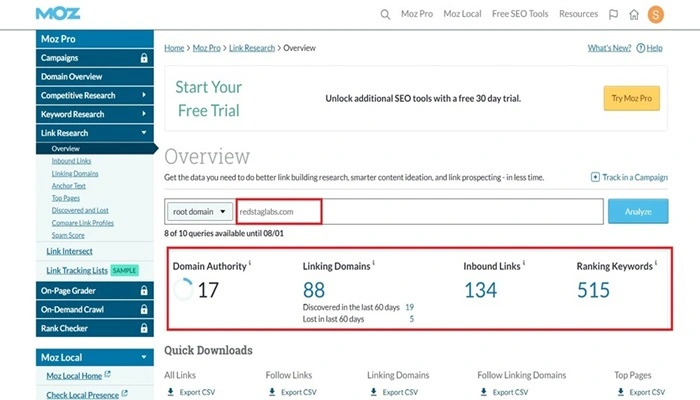Expand Keyword Research sidebar section
The height and width of the screenshot is (400, 700).
(x=144, y=114)
